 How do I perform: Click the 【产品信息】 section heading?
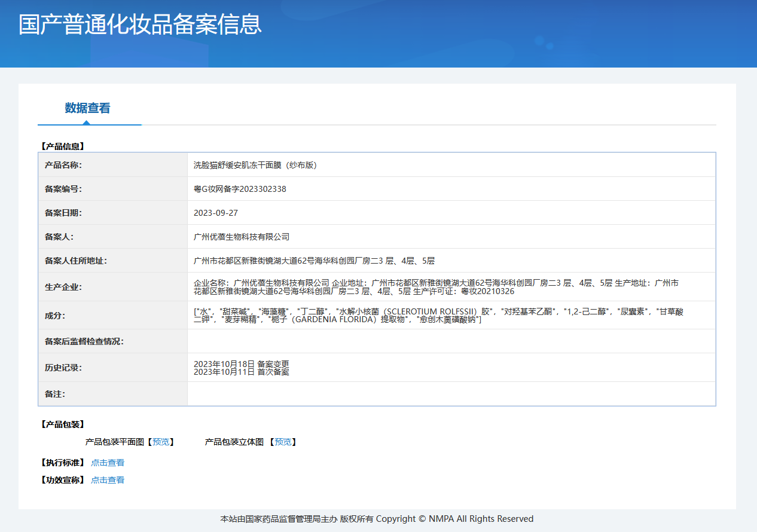[x=63, y=146]
